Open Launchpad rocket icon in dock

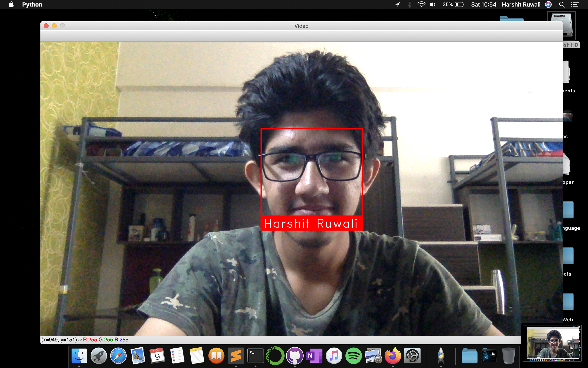[x=99, y=356]
